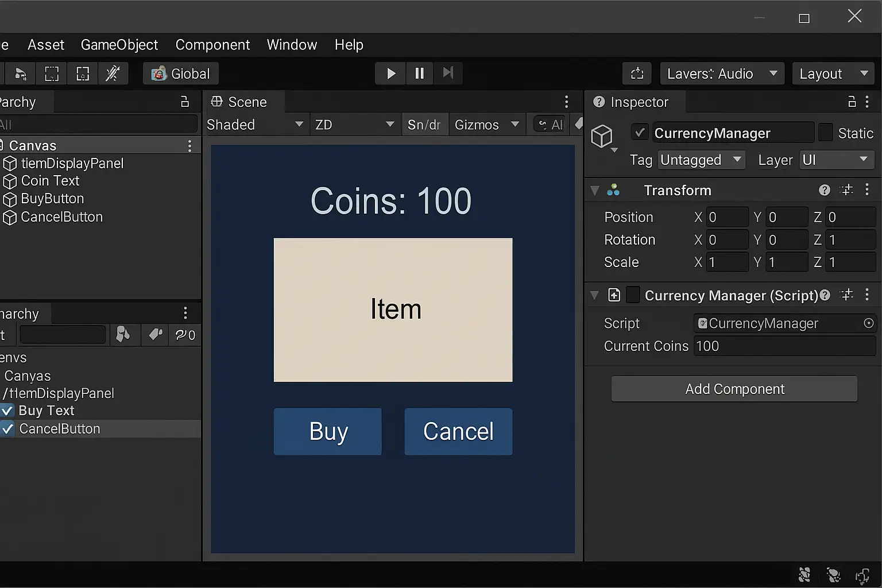Select the Transform tool icon in toolbar
The width and height of the screenshot is (882, 588).
click(83, 73)
